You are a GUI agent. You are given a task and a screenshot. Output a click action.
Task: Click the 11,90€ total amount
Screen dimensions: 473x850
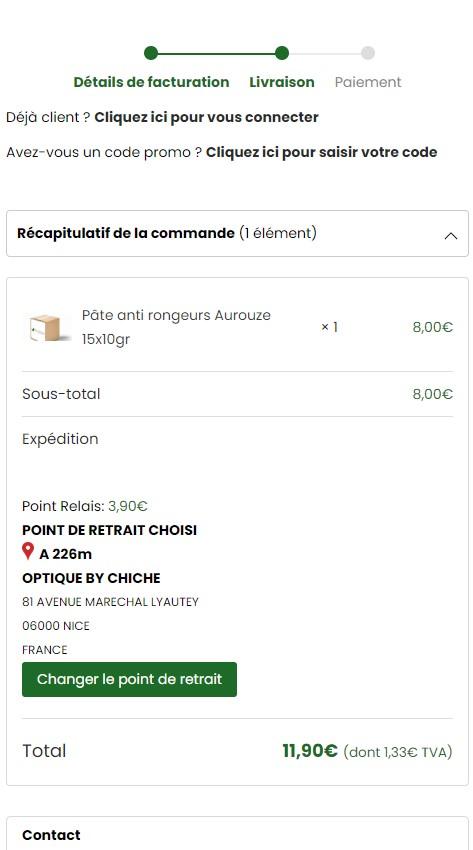tap(310, 751)
